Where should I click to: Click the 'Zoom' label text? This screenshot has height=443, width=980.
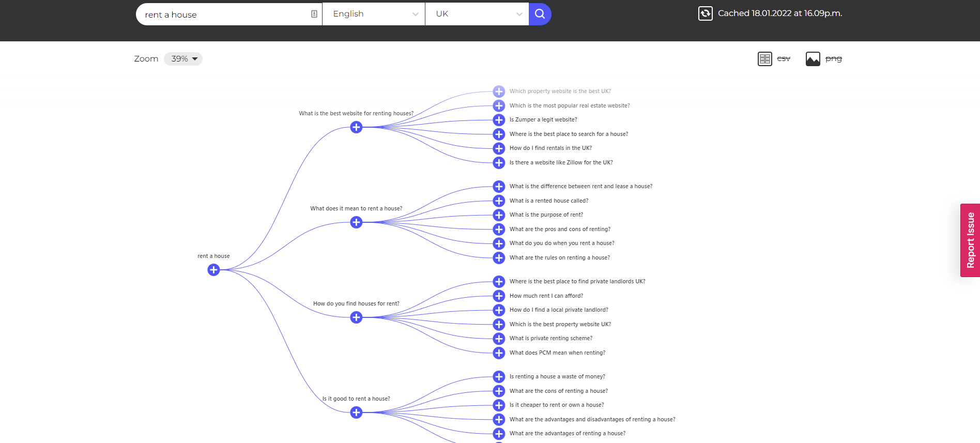(x=146, y=59)
